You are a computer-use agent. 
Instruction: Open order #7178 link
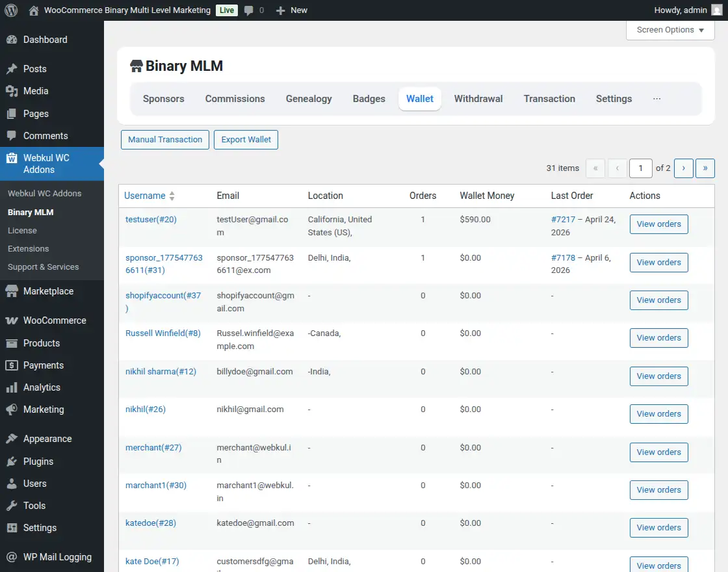tap(563, 257)
